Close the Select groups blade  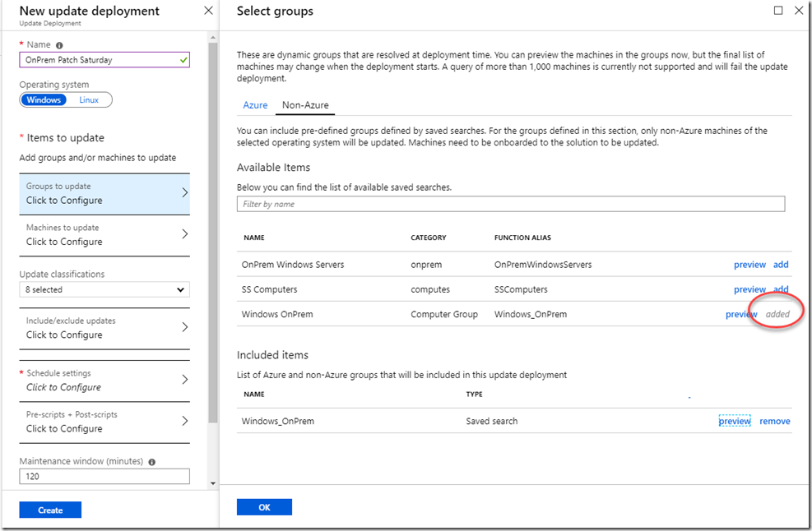799,11
